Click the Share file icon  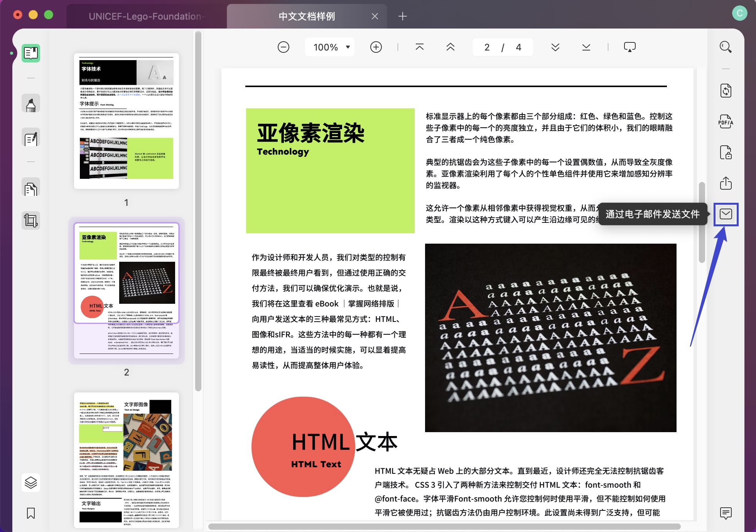[726, 183]
